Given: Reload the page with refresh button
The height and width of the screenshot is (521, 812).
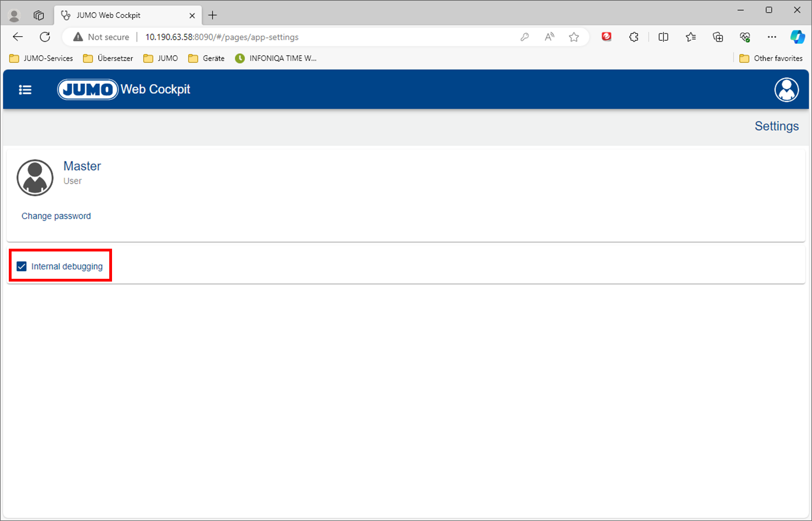Looking at the screenshot, I should coord(45,37).
